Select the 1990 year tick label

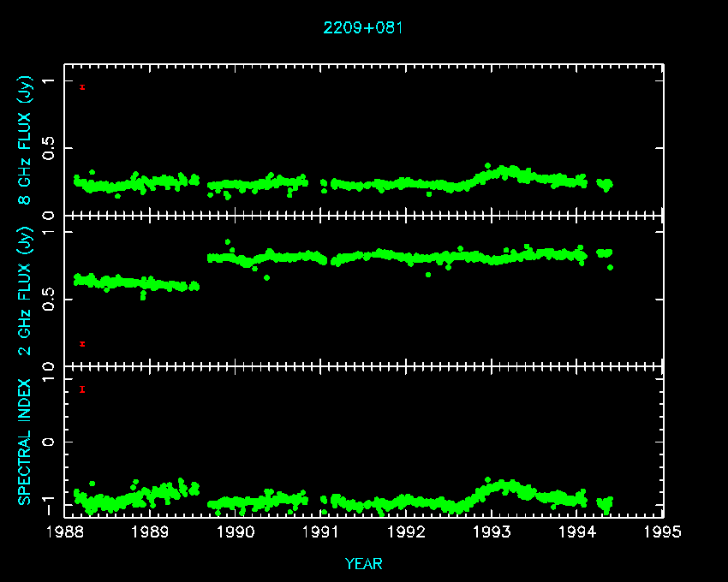pyautogui.click(x=236, y=532)
